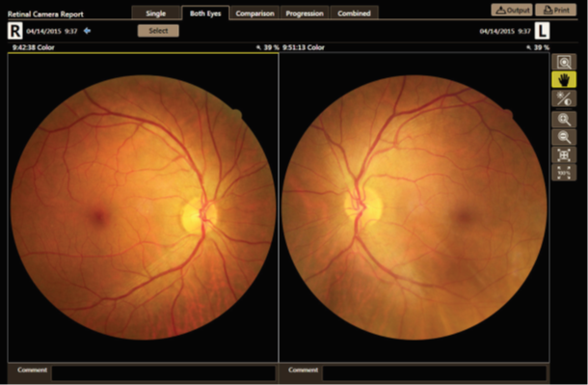Select the right eye fundus image

pos(144,207)
